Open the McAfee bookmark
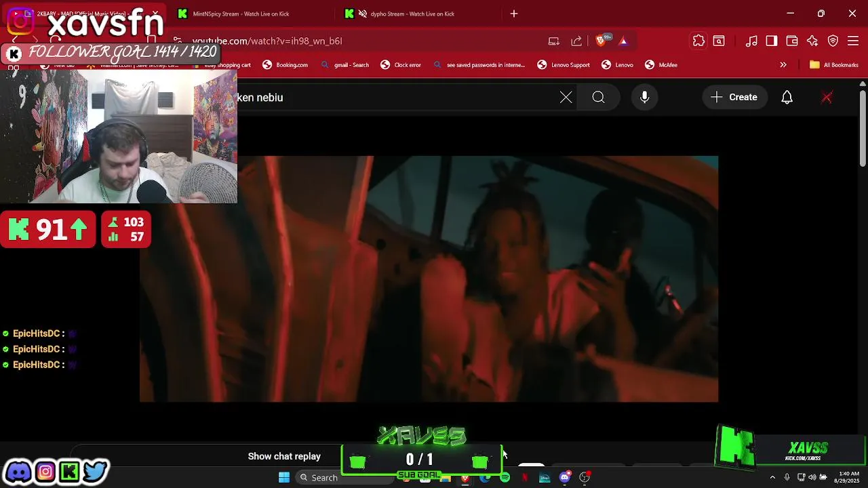This screenshot has width=868, height=488. pos(661,65)
